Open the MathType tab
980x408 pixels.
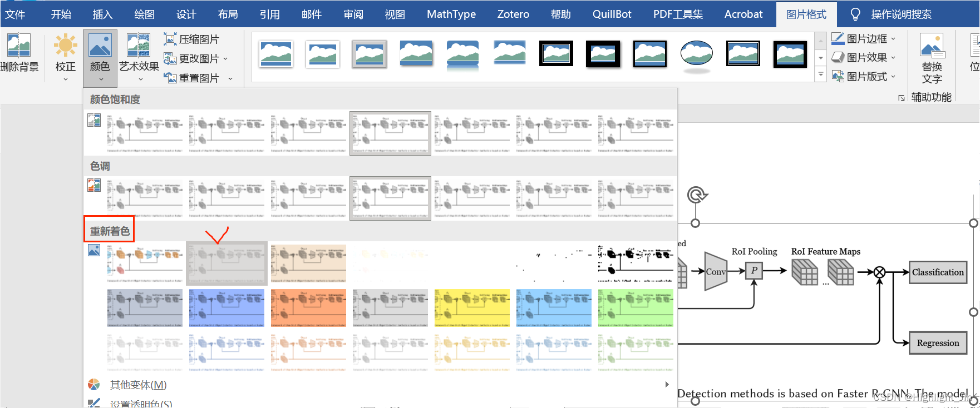pyautogui.click(x=451, y=14)
